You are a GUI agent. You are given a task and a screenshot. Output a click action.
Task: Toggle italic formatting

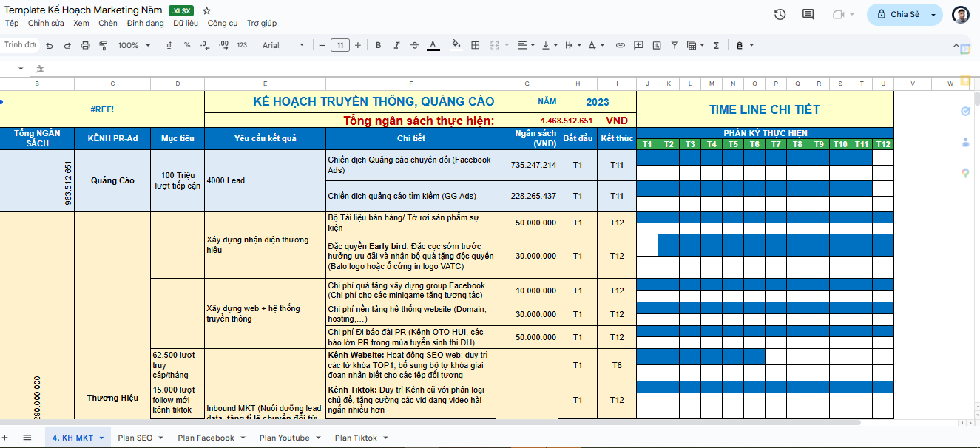(396, 45)
